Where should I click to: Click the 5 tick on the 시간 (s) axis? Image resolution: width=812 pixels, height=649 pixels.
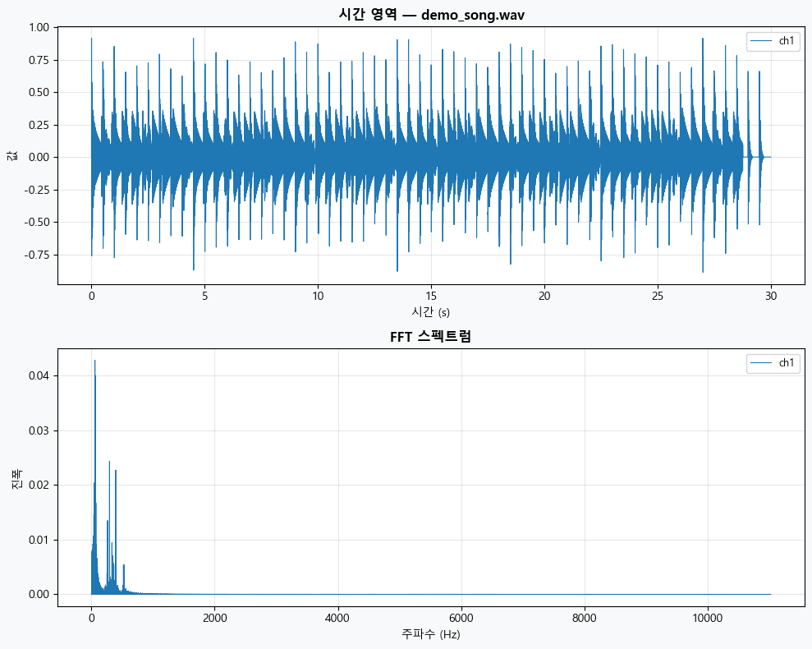205,296
